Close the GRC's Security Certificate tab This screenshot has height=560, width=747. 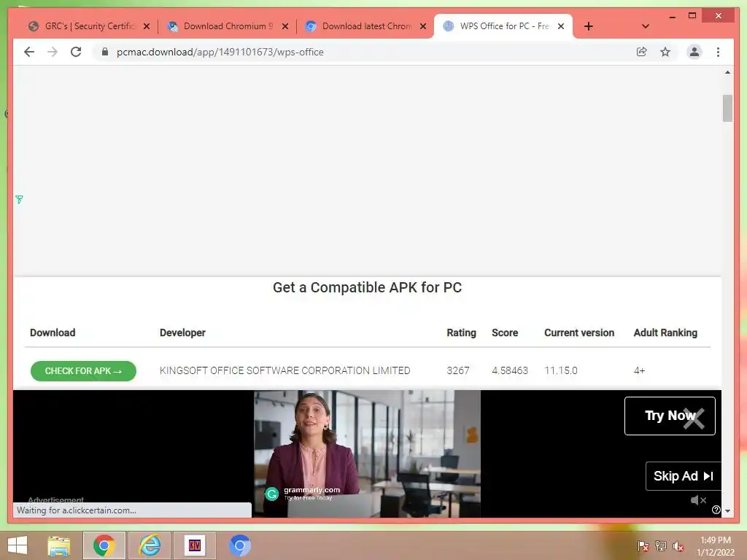[147, 26]
